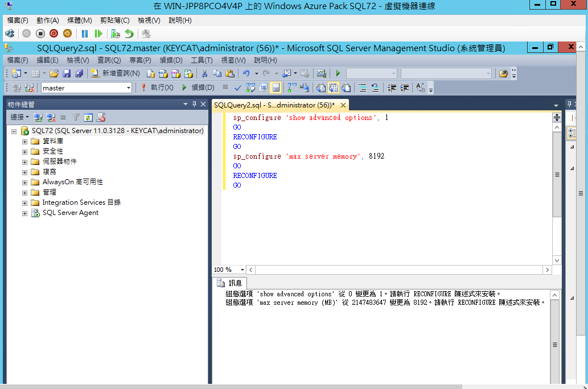The height and width of the screenshot is (389, 588).
Task: Click the Change Connection icon in SQL toolbar
Action: click(29, 88)
